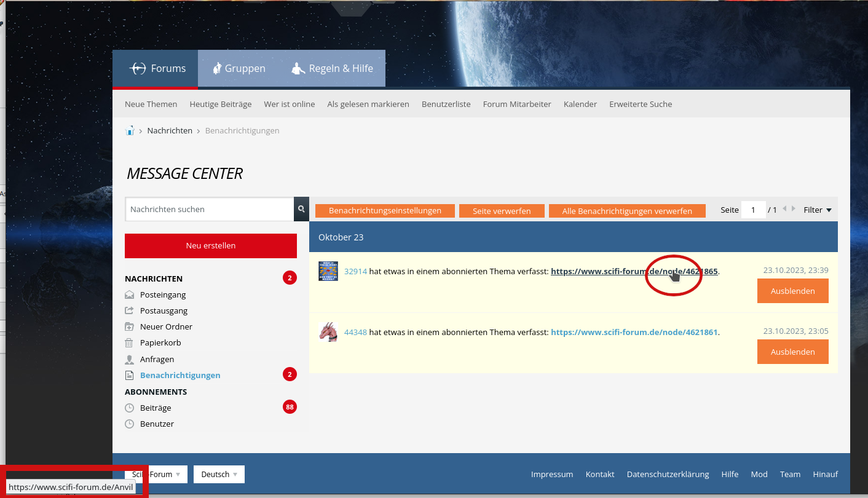
Task: Open the Deutsch language dropdown
Action: (219, 474)
